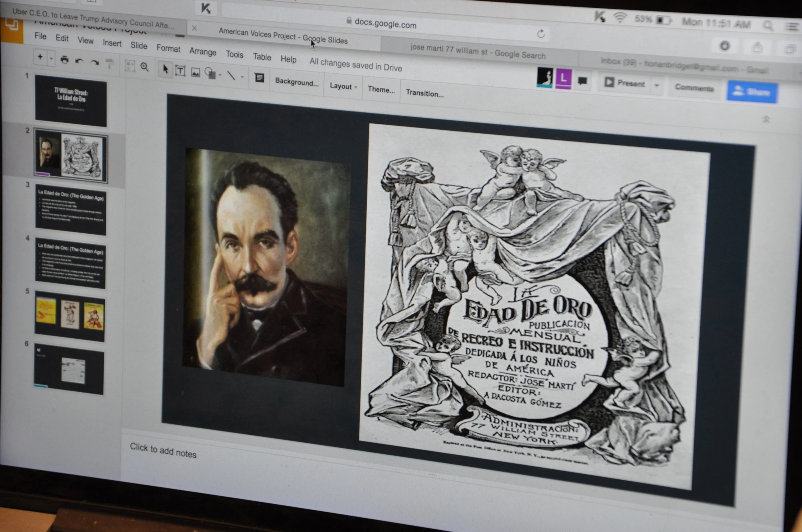Start slideshow with Present button

[626, 83]
